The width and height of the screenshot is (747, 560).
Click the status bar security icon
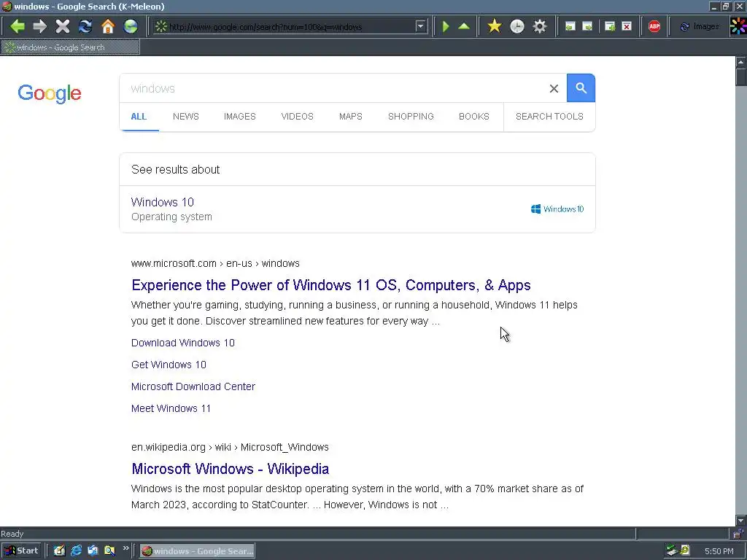(x=738, y=534)
